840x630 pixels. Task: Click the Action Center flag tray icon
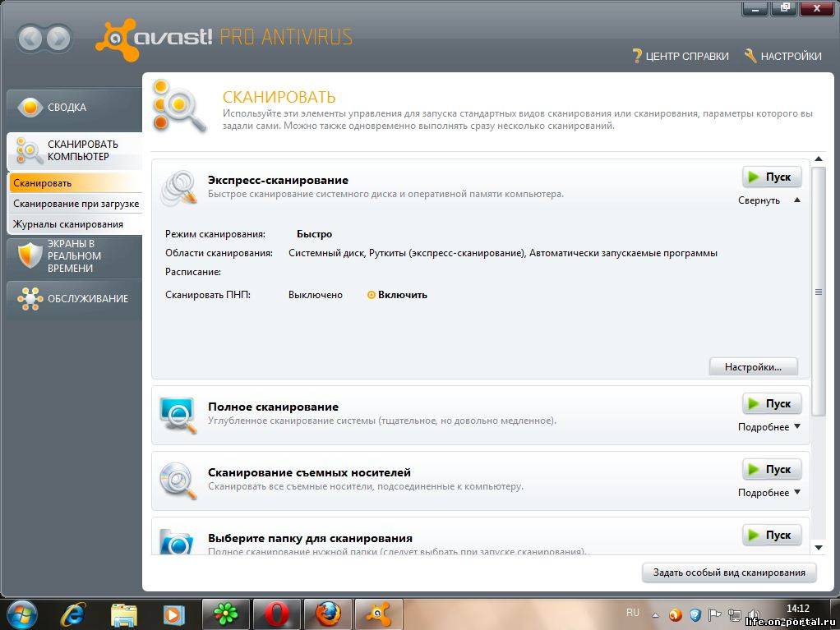[714, 615]
